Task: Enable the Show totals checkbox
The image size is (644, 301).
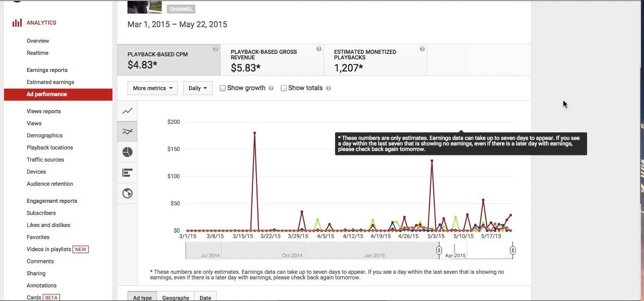Action: coord(284,88)
